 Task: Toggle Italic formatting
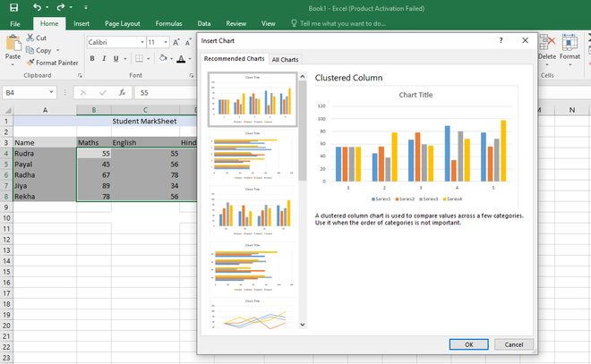tap(105, 59)
